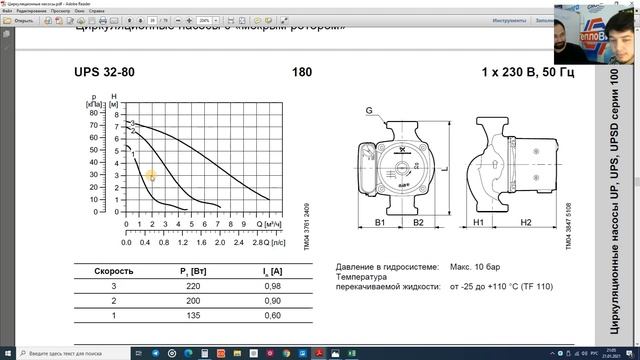The height and width of the screenshot is (360, 640).
Task: Click the create PDF icon
Action: click(x=59, y=20)
